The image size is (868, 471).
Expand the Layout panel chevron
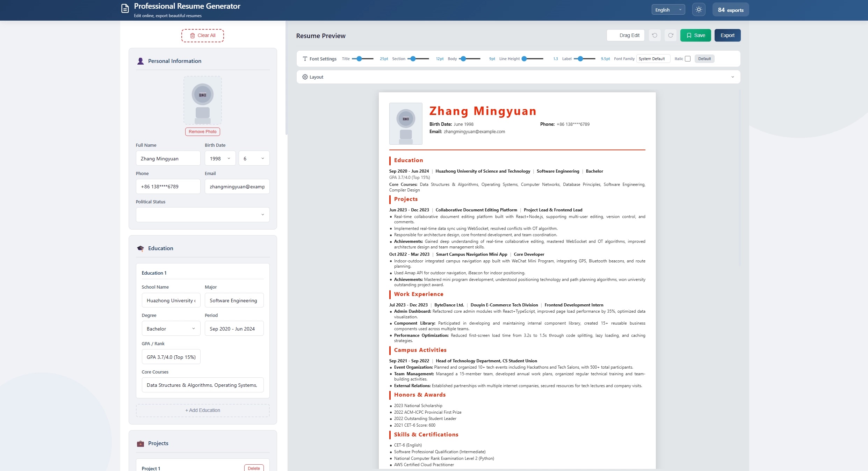click(x=733, y=77)
